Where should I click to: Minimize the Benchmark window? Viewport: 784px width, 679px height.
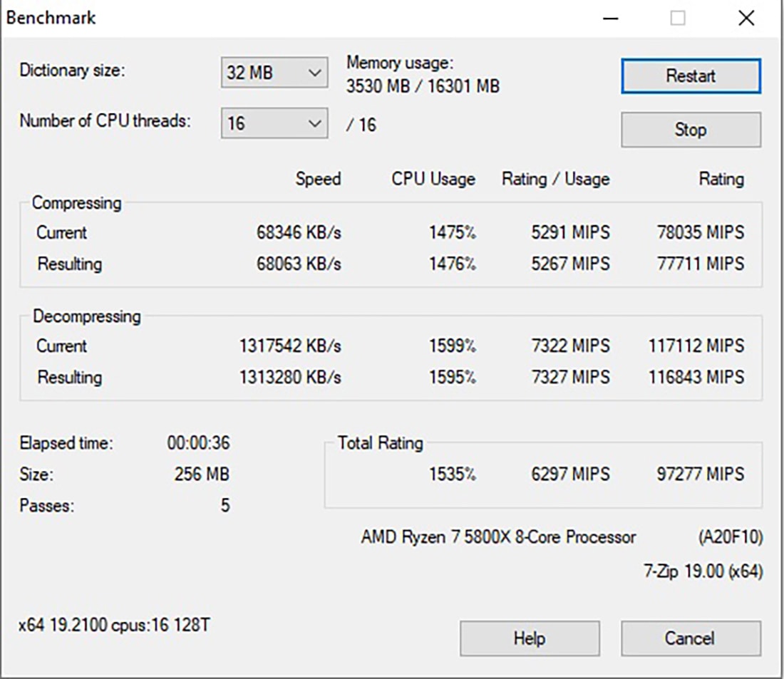click(610, 19)
